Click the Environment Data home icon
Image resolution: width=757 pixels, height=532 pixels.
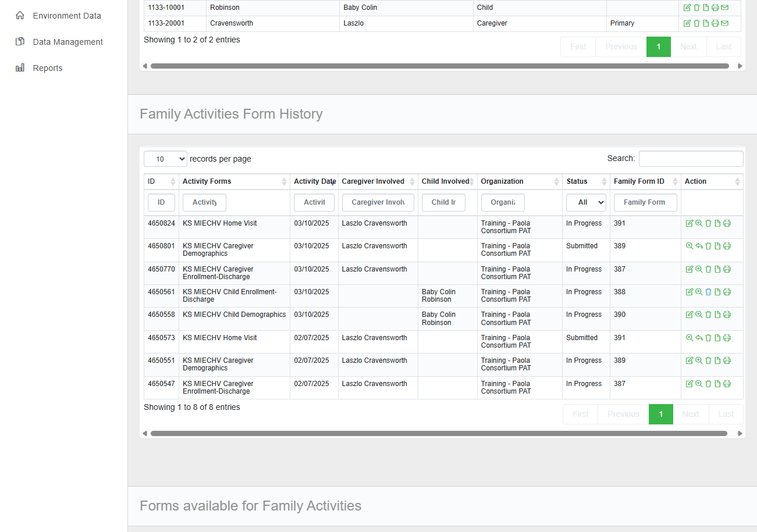coord(20,16)
